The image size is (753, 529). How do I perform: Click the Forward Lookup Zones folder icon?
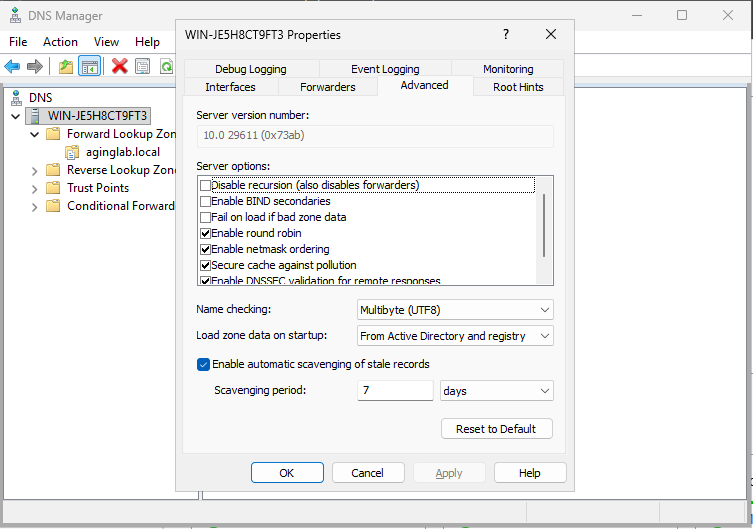coord(53,133)
